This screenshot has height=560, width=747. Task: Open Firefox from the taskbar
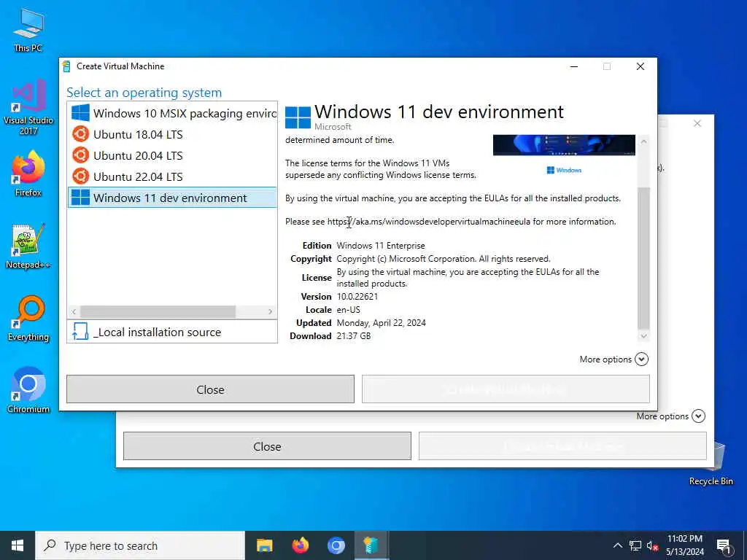tap(300, 545)
